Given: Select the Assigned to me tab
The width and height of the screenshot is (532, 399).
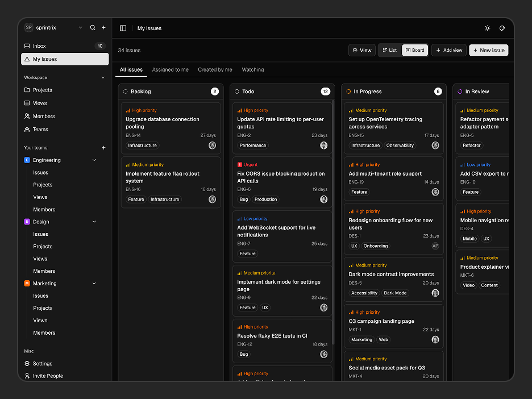Looking at the screenshot, I should pyautogui.click(x=171, y=69).
